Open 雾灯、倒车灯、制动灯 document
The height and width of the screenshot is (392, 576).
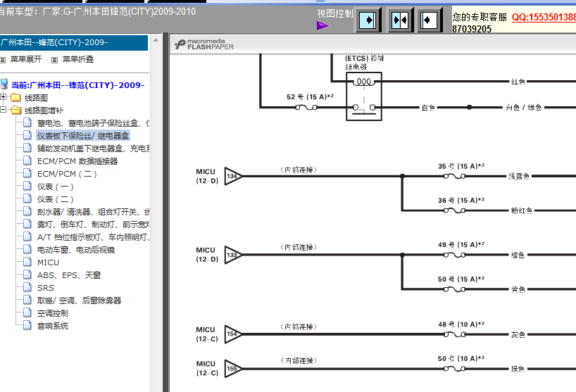click(93, 225)
